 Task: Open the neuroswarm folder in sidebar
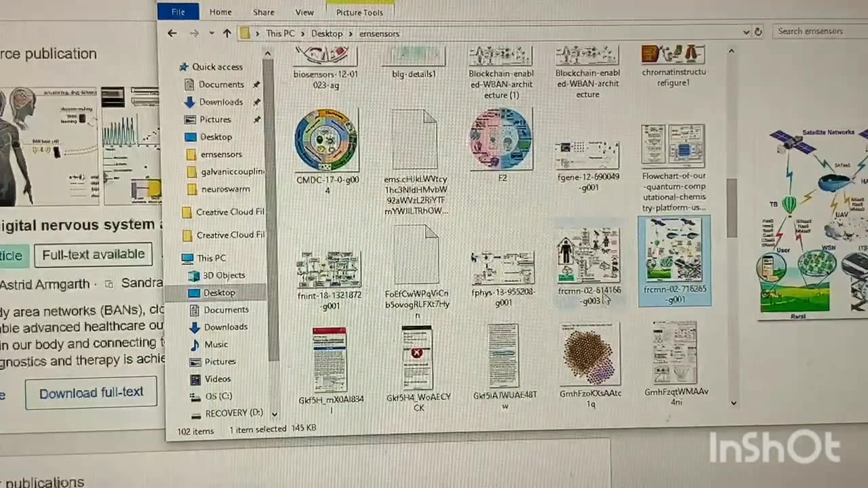point(225,189)
